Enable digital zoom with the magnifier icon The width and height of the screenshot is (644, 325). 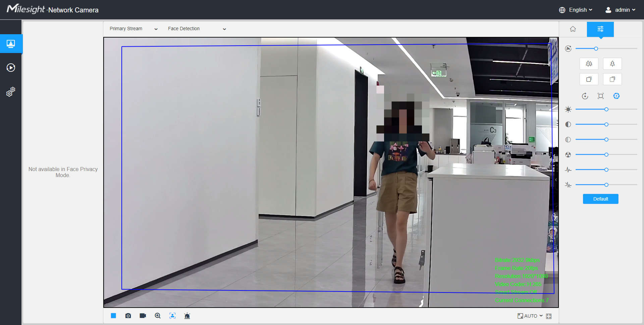[158, 316]
